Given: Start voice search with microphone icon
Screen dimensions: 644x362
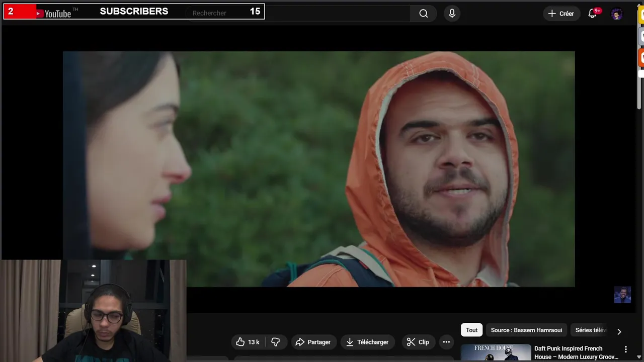Looking at the screenshot, I should (452, 14).
